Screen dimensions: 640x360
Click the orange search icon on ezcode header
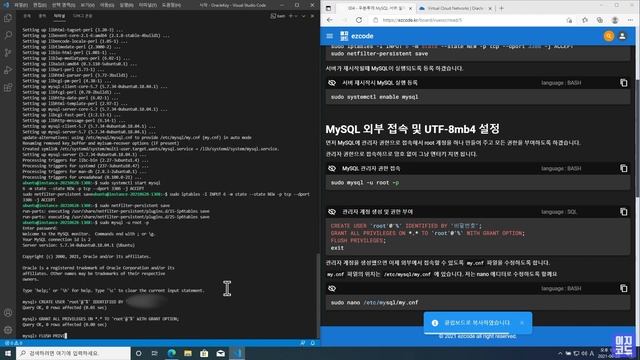[609, 36]
